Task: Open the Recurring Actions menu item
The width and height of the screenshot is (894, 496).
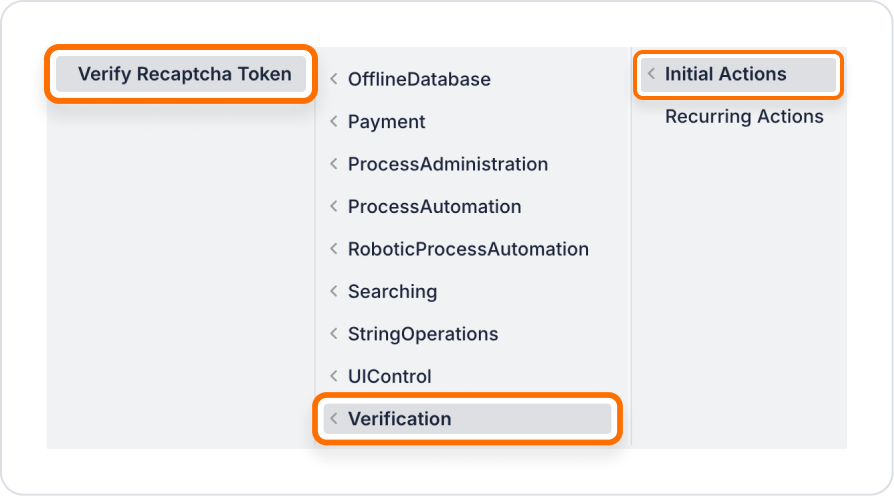Action: (743, 116)
